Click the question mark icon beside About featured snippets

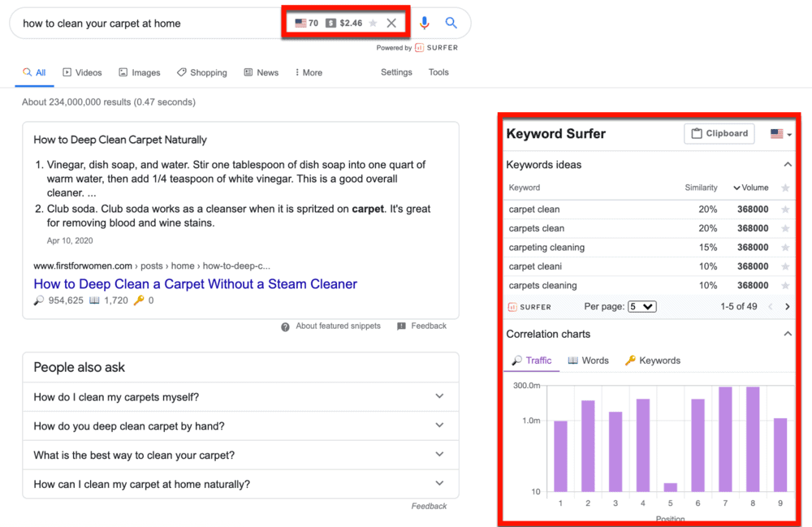[x=285, y=326]
